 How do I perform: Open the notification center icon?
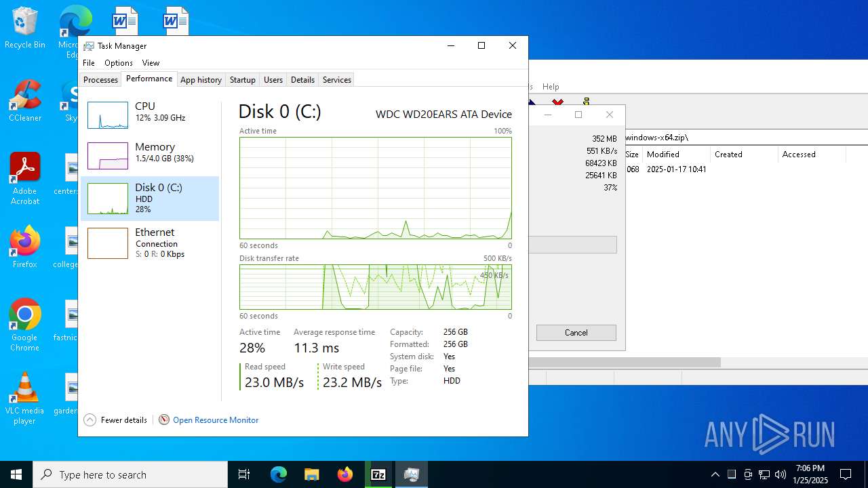point(846,474)
